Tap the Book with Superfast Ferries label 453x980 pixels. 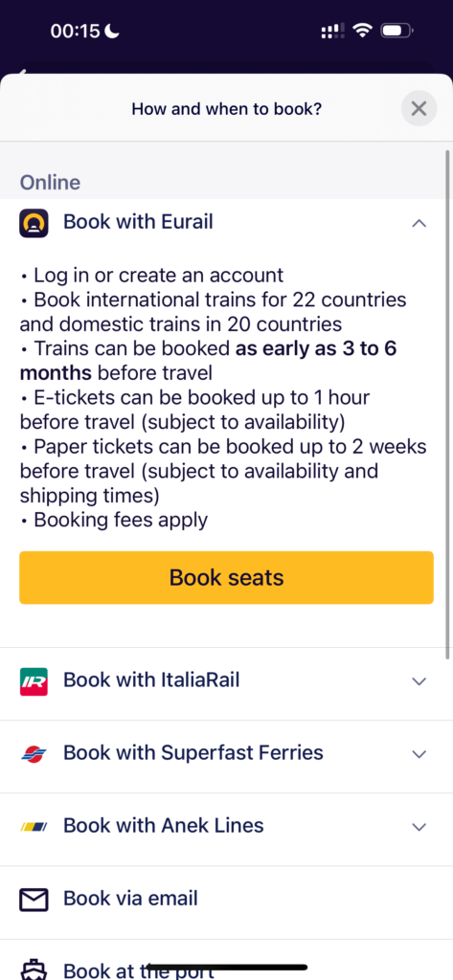tap(193, 752)
